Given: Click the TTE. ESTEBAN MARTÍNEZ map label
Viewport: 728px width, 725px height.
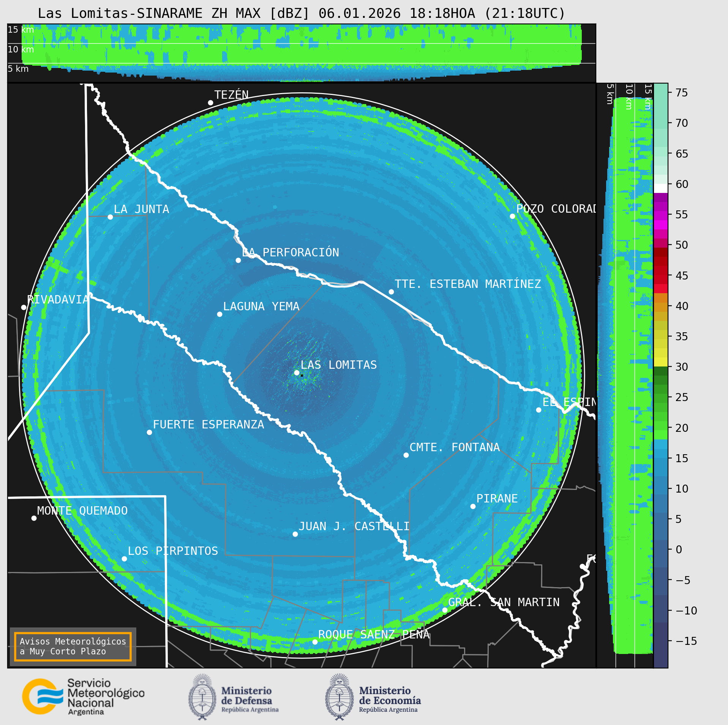Looking at the screenshot, I should click(x=468, y=284).
